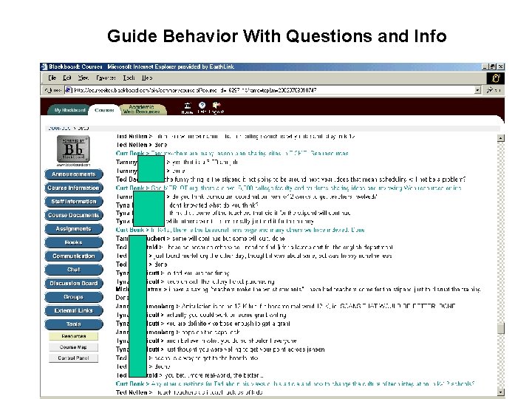Open the Course Map
The image size is (532, 399).
(x=74, y=347)
